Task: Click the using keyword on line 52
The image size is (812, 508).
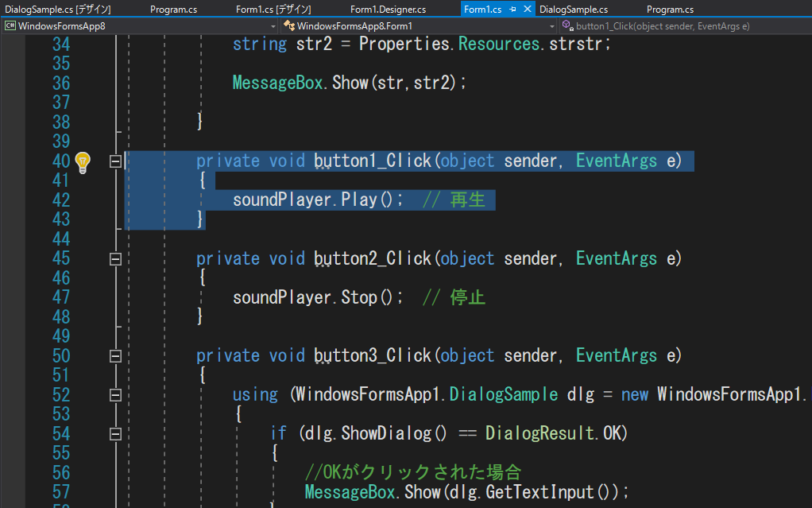Action: (255, 395)
